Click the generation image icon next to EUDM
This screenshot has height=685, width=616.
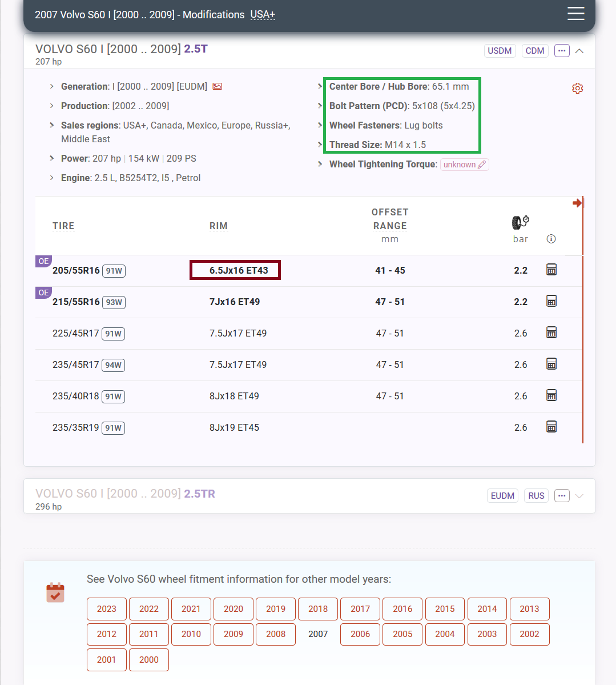click(x=217, y=86)
